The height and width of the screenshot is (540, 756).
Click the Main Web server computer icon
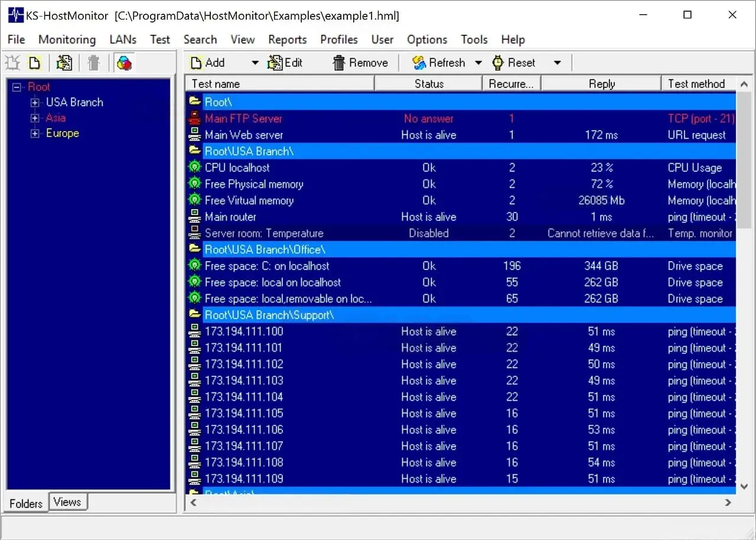[194, 135]
